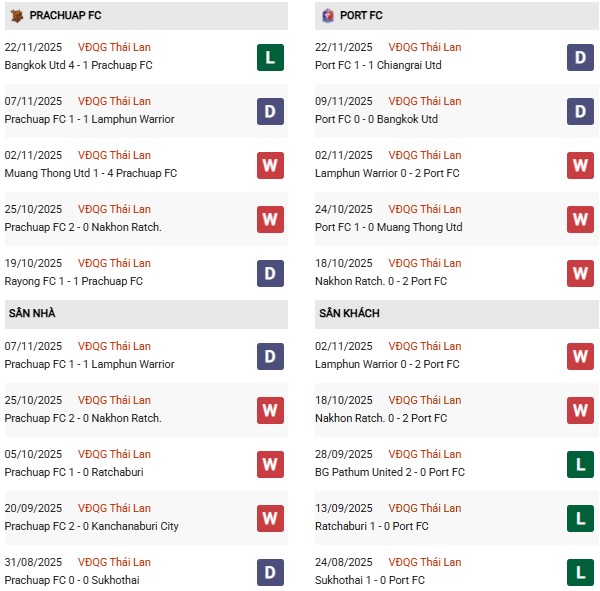The image size is (600, 591).
Task: Open the SÂN NHÀ home matches section
Action: coord(32,314)
